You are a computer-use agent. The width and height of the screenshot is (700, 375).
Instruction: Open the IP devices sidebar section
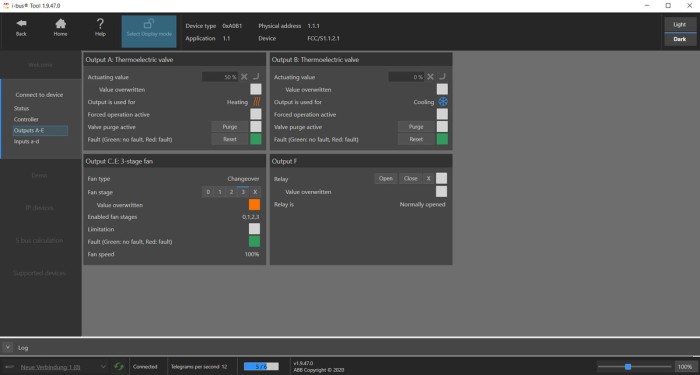click(40, 208)
